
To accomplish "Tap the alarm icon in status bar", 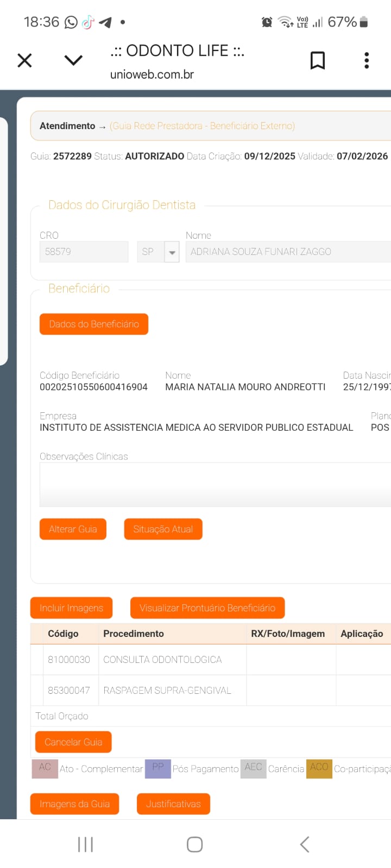I will click(x=267, y=22).
